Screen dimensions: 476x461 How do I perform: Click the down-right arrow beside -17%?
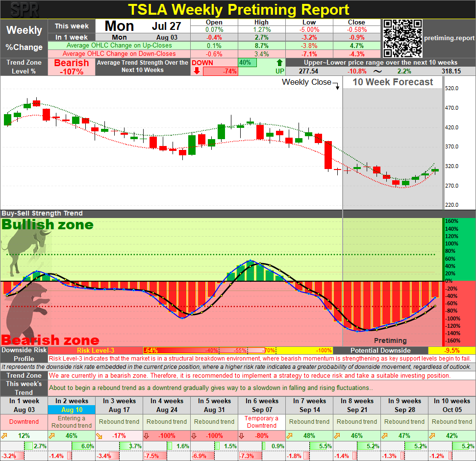(x=99, y=436)
